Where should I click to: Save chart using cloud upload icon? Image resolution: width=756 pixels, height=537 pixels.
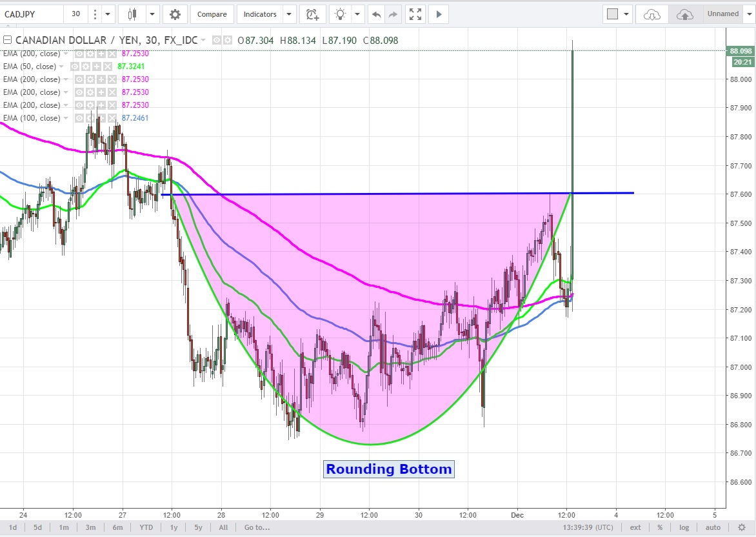click(x=684, y=14)
